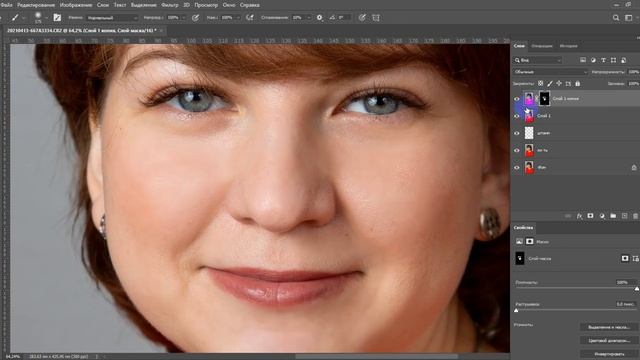Click the lock icon on bottom layer

tap(634, 167)
